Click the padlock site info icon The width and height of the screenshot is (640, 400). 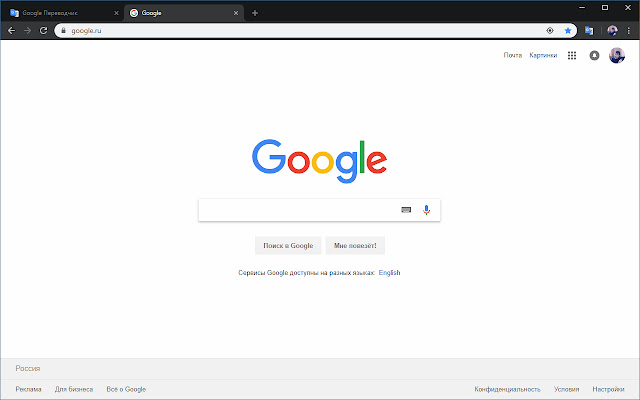tap(63, 31)
